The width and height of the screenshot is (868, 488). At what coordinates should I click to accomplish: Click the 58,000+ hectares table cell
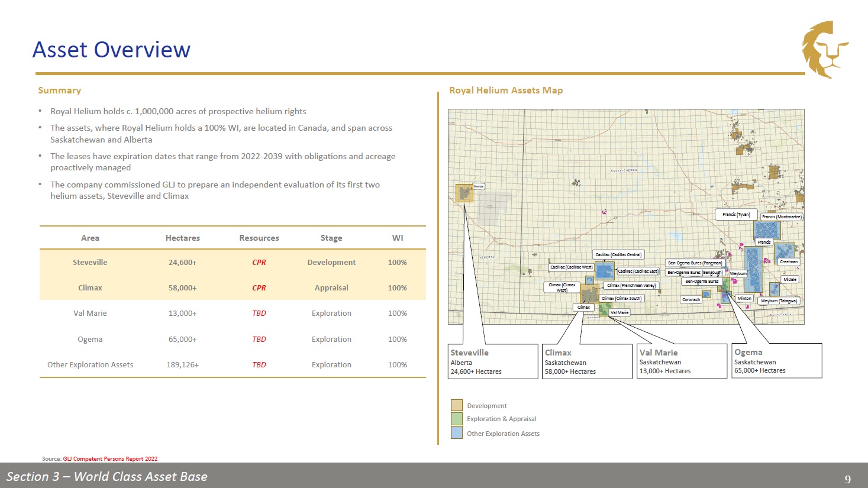click(x=183, y=287)
